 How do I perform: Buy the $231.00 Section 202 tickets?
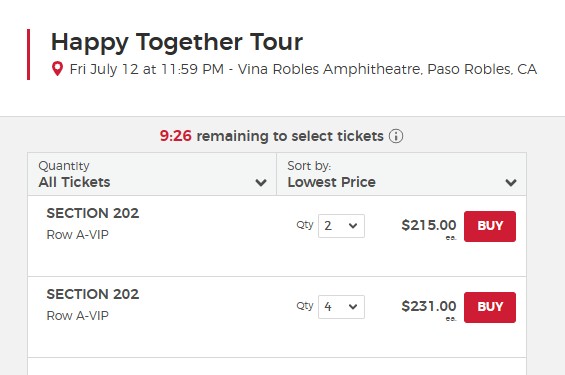(490, 307)
